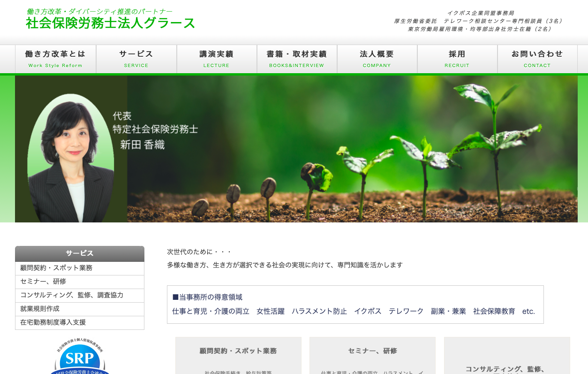Viewport: 588px width, 374px height.
Task: Click the representative's portrait photo
Action: click(70, 157)
